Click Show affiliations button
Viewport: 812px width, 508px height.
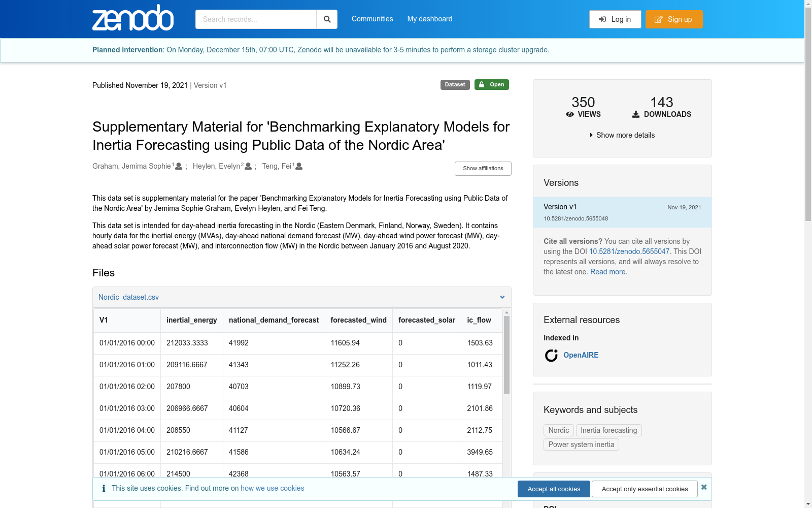pyautogui.click(x=483, y=169)
